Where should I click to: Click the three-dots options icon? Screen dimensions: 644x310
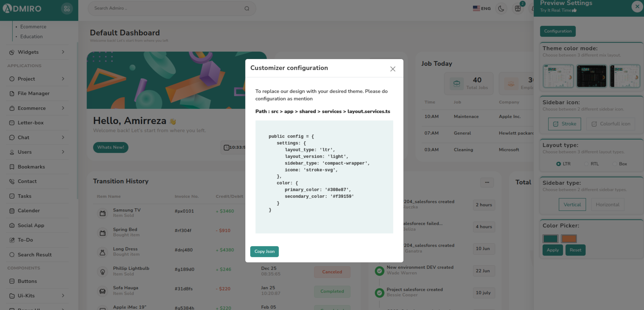[x=487, y=183]
